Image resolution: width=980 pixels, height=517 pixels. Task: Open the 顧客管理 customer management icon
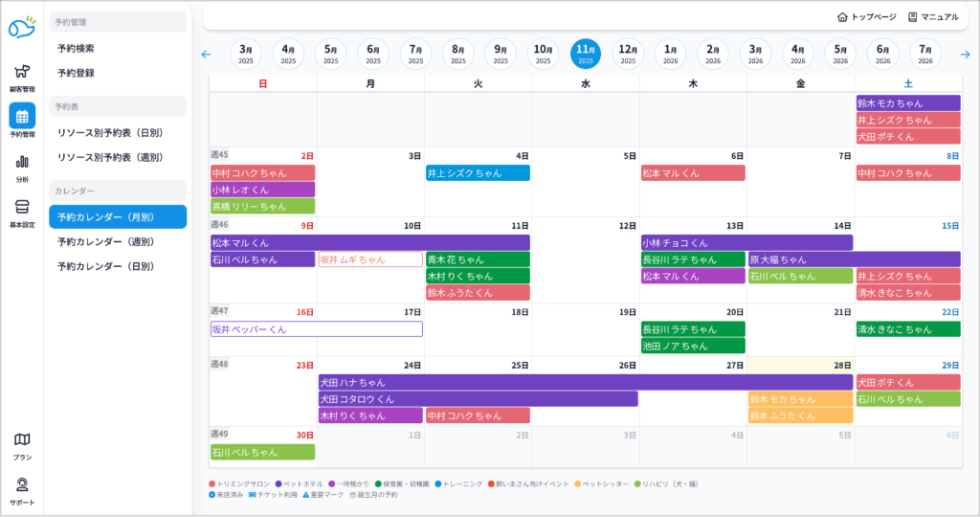(22, 72)
